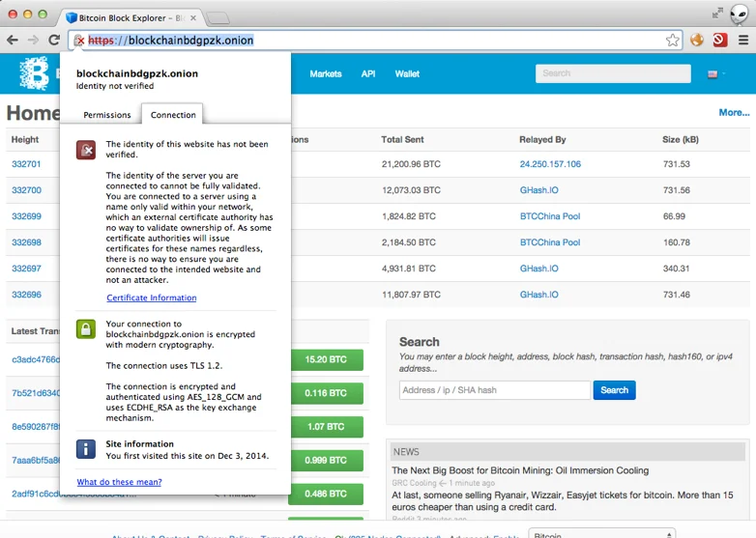This screenshot has height=538, width=756.
Task: Click the broken padlock icon in address bar
Action: [79, 41]
